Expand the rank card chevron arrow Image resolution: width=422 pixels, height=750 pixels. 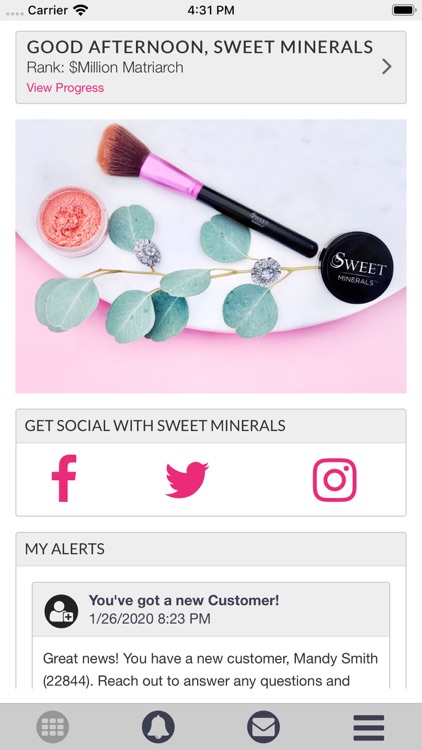pos(387,67)
